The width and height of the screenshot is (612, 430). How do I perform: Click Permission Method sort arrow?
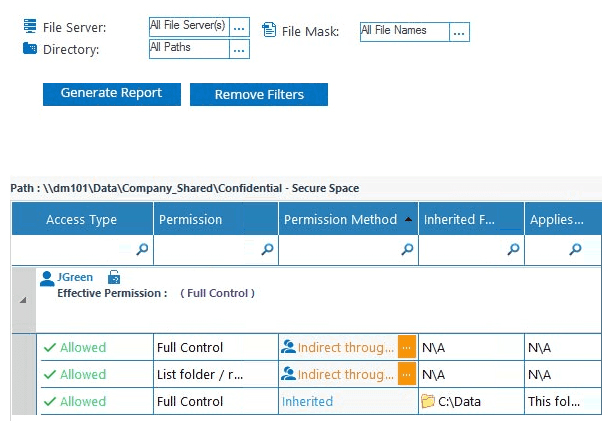point(408,219)
